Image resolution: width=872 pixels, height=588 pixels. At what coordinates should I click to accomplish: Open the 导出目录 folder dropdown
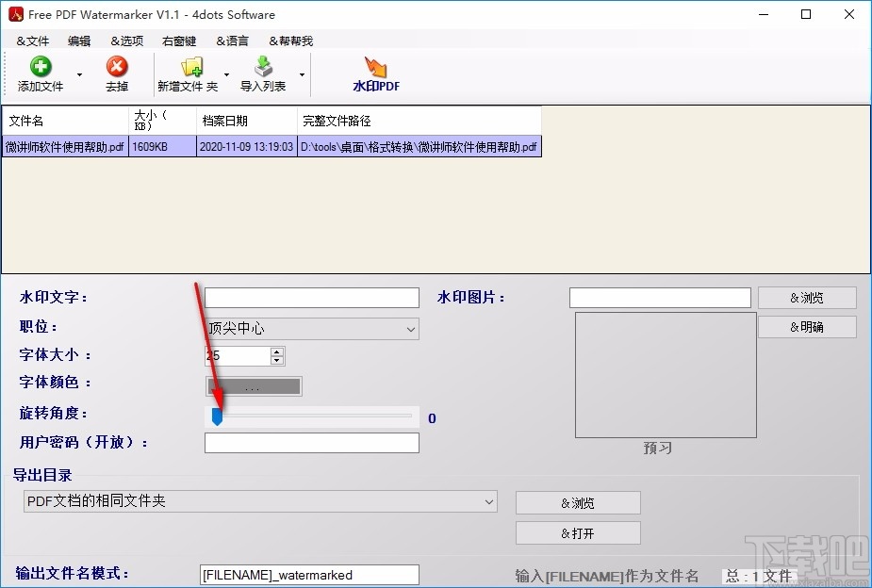point(260,501)
